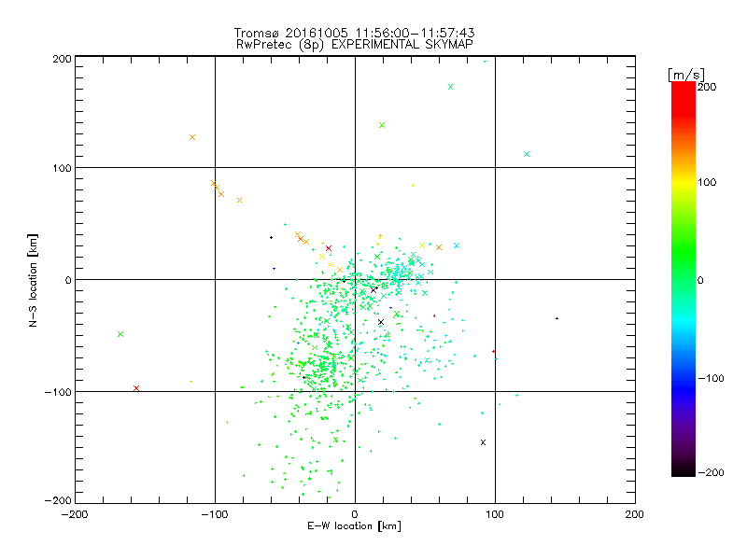Click the subtitle 'RwPretec (8p) EXPERIMENTAL SKYMAP'
Screen dimensions: 747x560
click(x=355, y=45)
